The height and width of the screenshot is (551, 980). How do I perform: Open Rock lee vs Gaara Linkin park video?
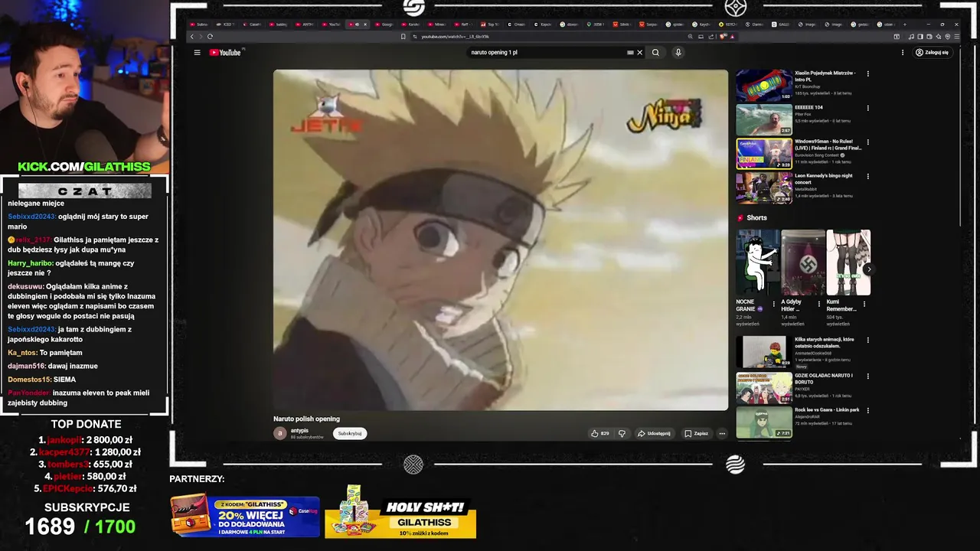pyautogui.click(x=764, y=422)
